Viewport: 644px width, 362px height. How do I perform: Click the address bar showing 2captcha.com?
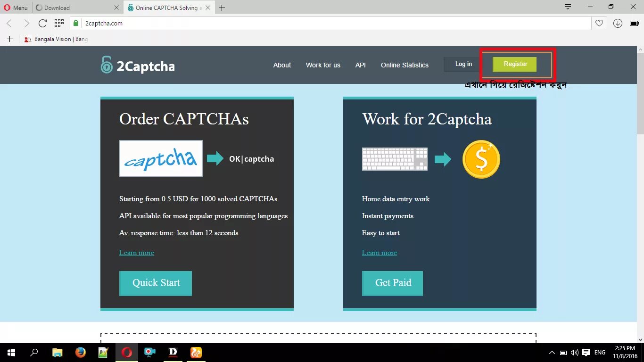(330, 23)
